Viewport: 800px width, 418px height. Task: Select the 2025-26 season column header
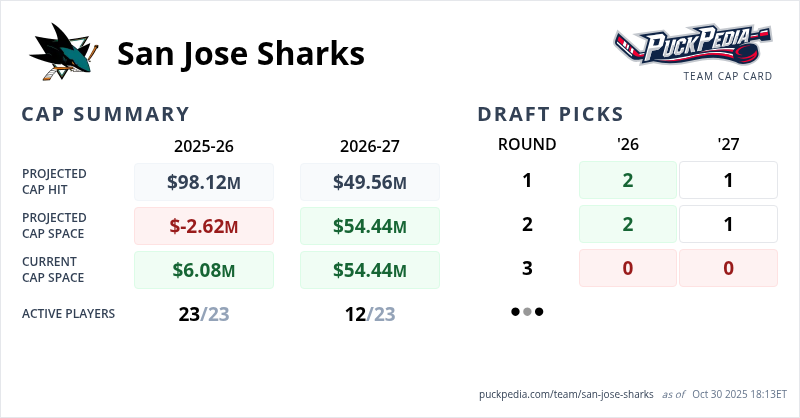[x=204, y=145]
